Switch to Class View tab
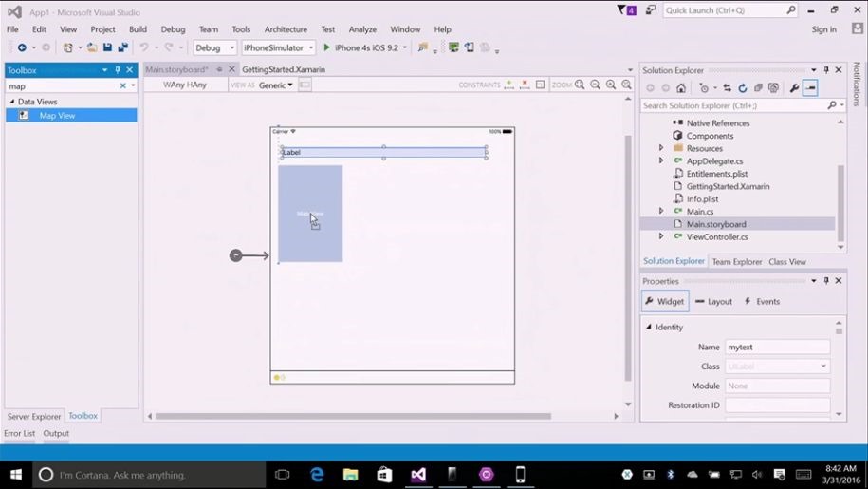 coord(787,261)
